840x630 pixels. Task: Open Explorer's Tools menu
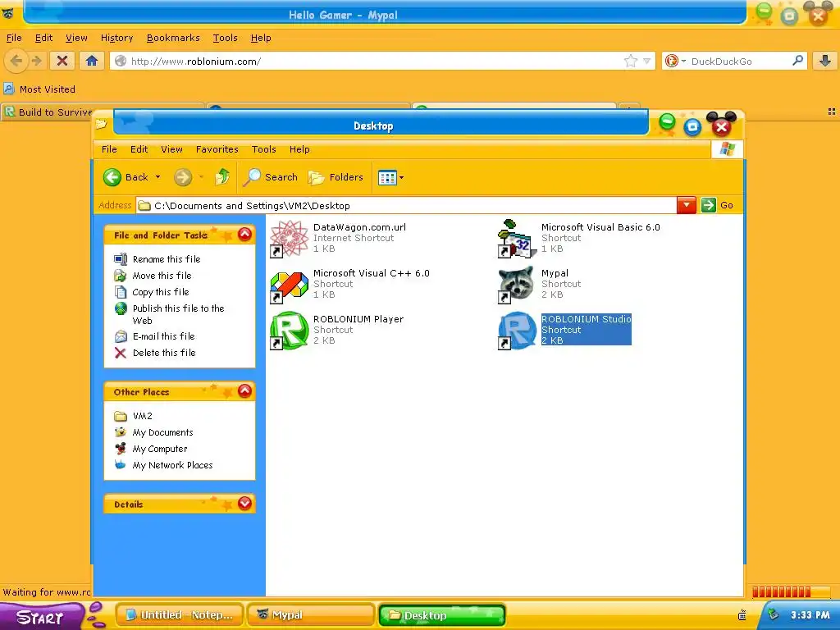click(264, 149)
